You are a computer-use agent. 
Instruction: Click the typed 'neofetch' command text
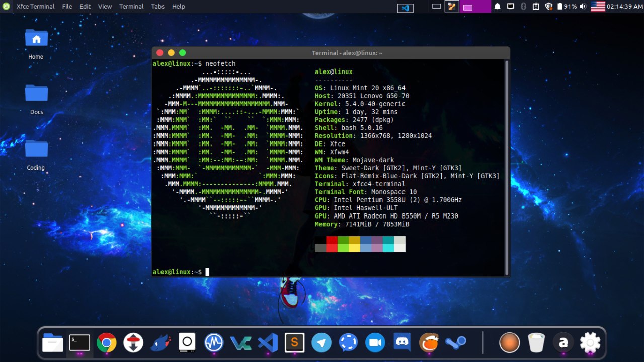click(x=220, y=64)
